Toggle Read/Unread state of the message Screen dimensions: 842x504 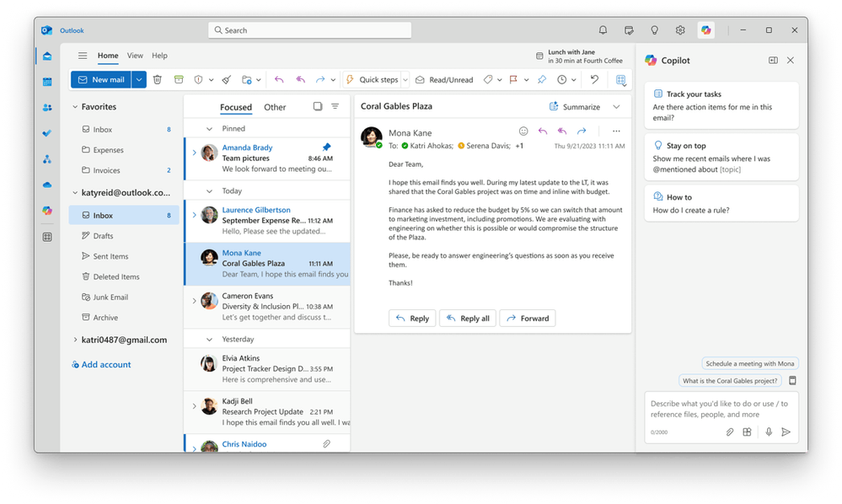pyautogui.click(x=444, y=79)
